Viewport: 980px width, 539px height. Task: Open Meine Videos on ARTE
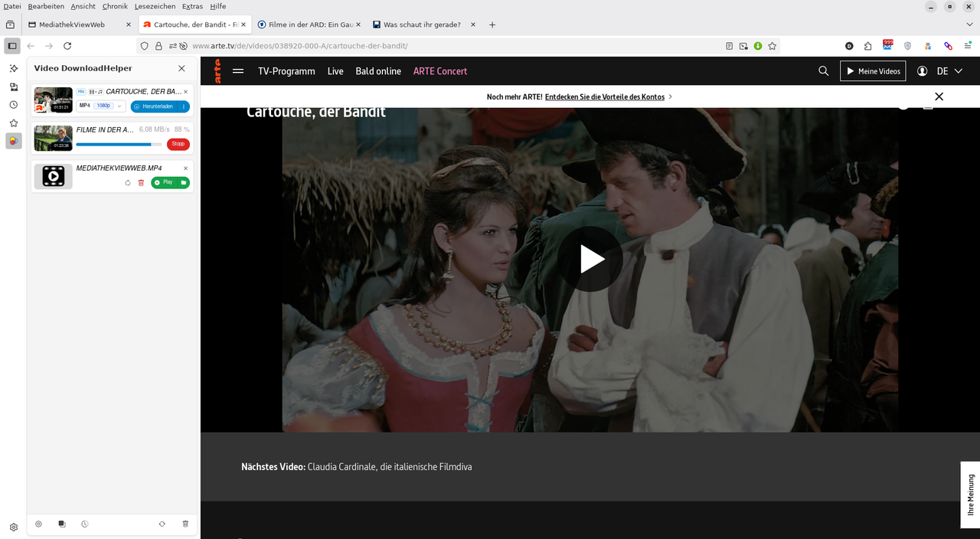click(x=873, y=71)
